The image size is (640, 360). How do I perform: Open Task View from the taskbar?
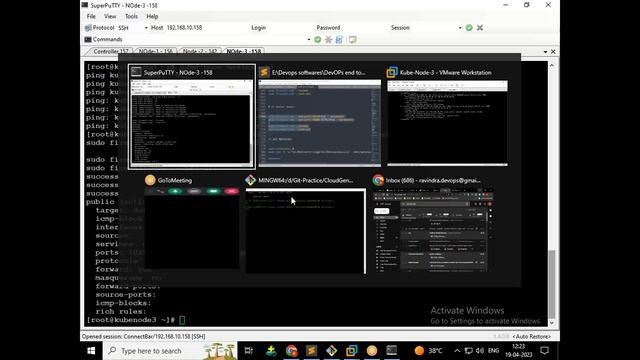(249, 351)
